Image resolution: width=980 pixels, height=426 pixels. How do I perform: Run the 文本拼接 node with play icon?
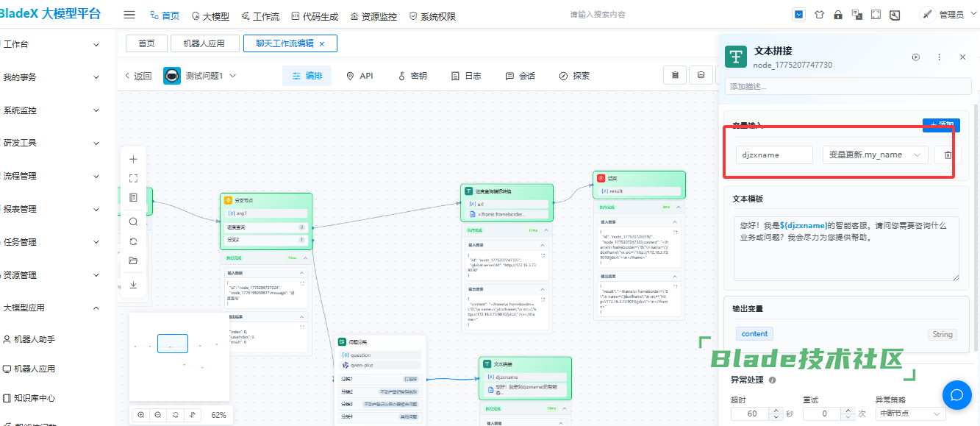pos(916,57)
